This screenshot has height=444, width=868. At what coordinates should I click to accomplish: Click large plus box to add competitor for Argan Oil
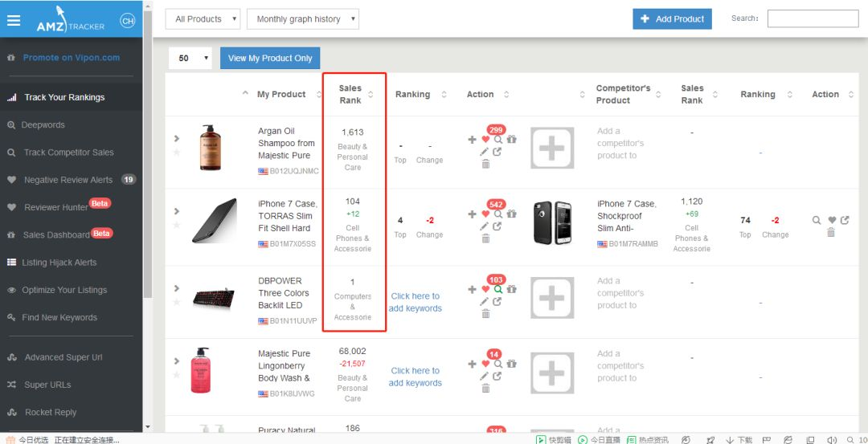(552, 149)
